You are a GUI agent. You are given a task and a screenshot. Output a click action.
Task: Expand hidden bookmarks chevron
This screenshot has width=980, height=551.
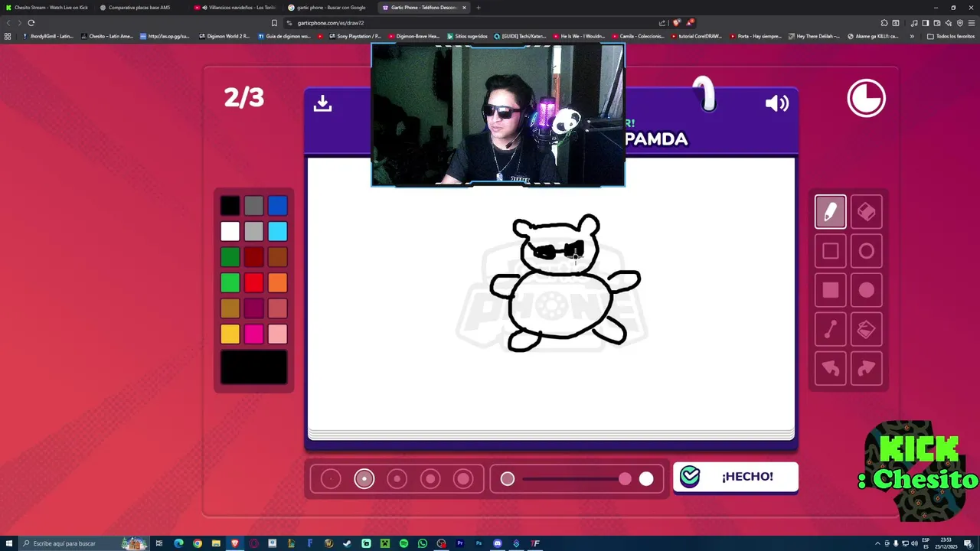(912, 36)
